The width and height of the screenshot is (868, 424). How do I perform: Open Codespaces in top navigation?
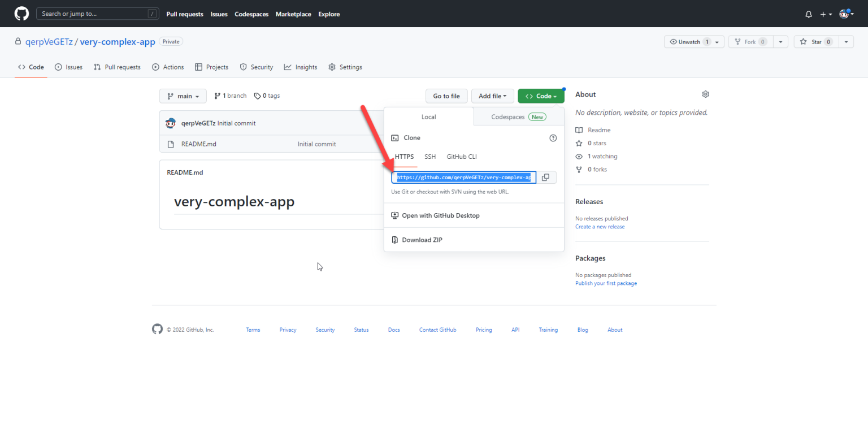(x=251, y=14)
